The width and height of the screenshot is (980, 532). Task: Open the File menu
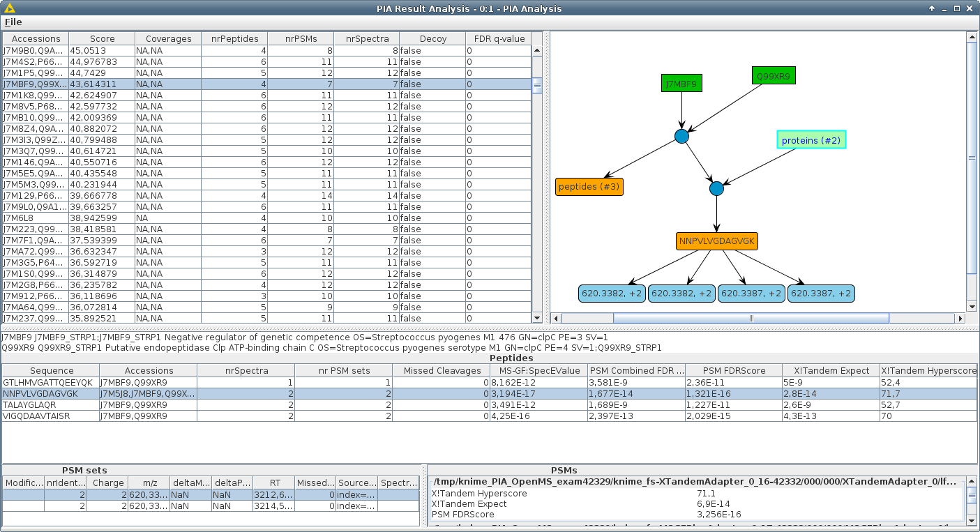click(13, 22)
